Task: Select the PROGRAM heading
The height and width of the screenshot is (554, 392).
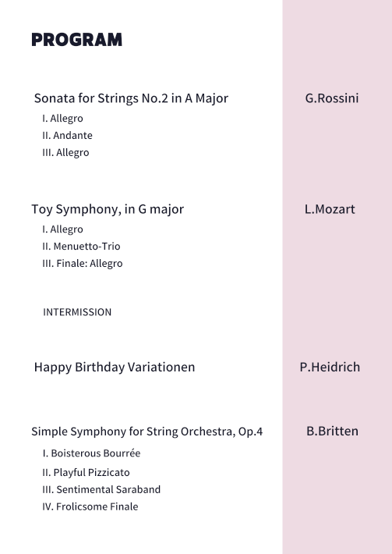Action: pyautogui.click(x=76, y=40)
